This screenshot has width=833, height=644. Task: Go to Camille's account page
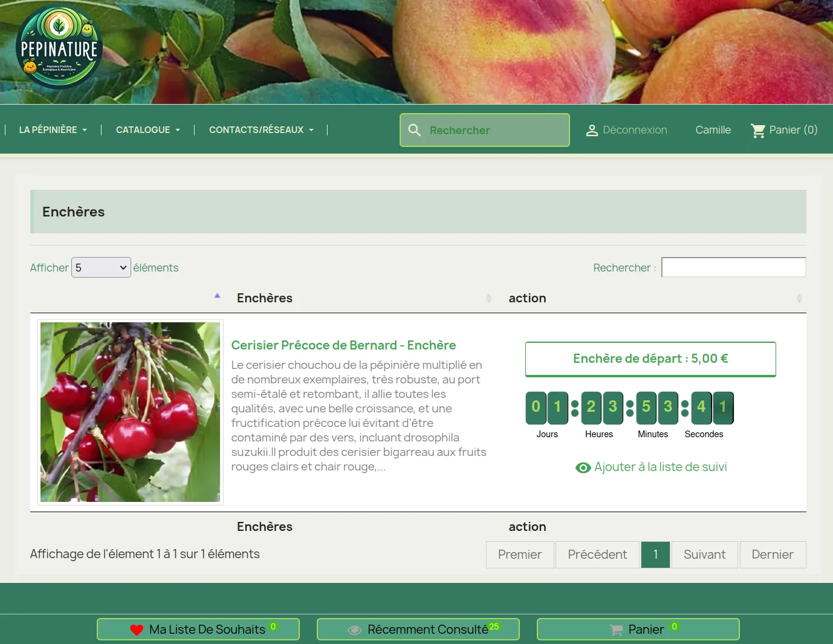tap(713, 130)
